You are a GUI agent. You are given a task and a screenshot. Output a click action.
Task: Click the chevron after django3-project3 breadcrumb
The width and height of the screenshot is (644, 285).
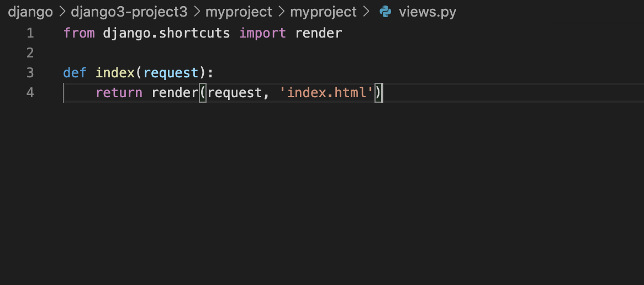[197, 12]
